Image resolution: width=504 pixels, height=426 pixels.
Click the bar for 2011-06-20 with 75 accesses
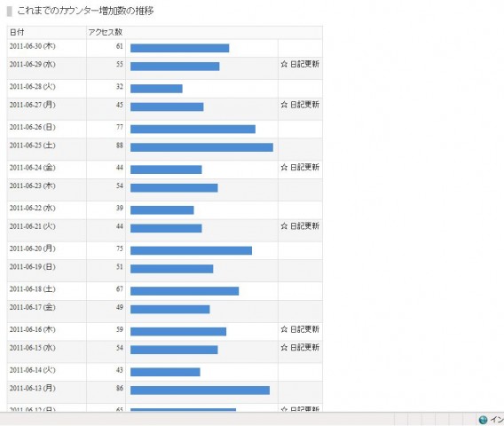[192, 250]
